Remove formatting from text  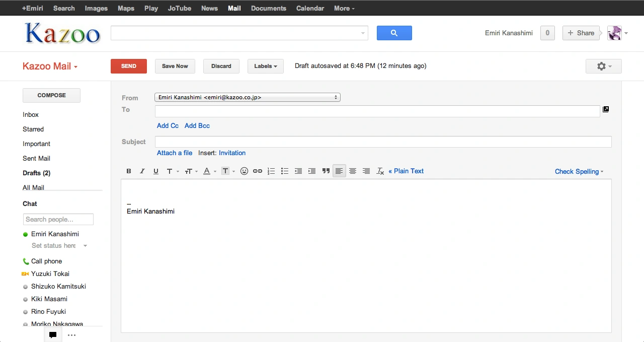click(380, 171)
